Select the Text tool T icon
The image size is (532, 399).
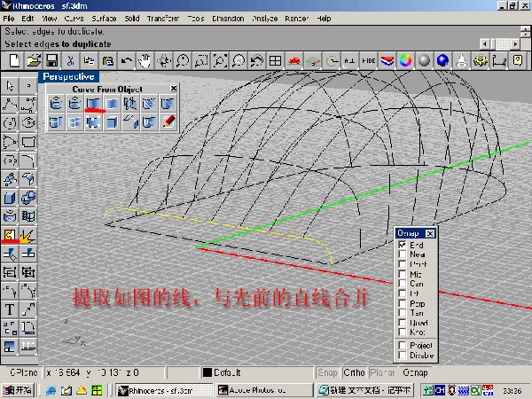[10, 309]
